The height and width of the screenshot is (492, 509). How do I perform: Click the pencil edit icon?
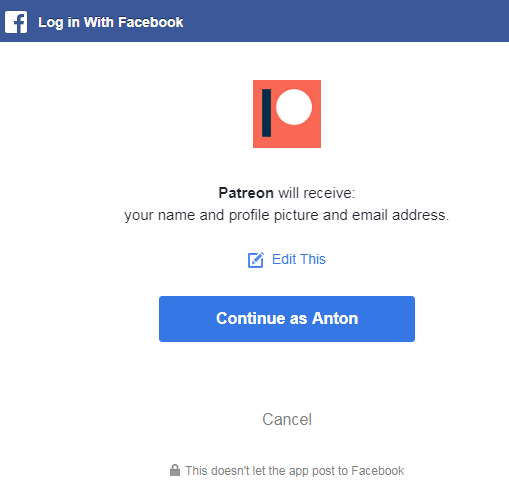pos(256,260)
